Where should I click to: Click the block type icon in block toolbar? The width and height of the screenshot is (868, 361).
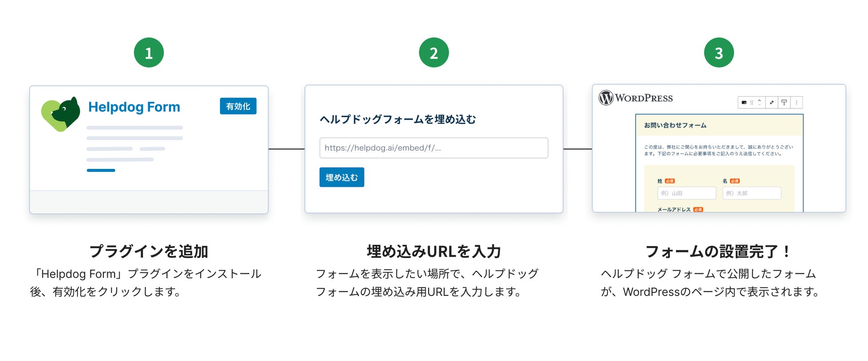pyautogui.click(x=744, y=103)
